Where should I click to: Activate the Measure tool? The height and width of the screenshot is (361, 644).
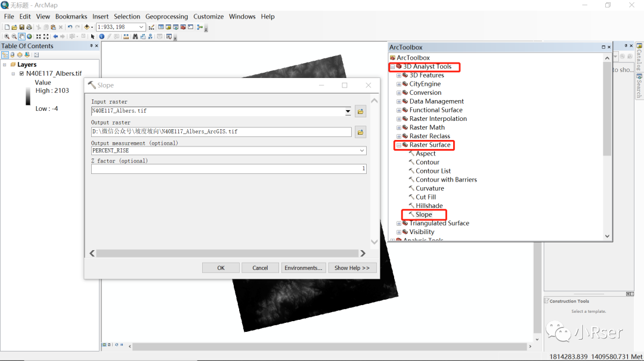click(126, 36)
